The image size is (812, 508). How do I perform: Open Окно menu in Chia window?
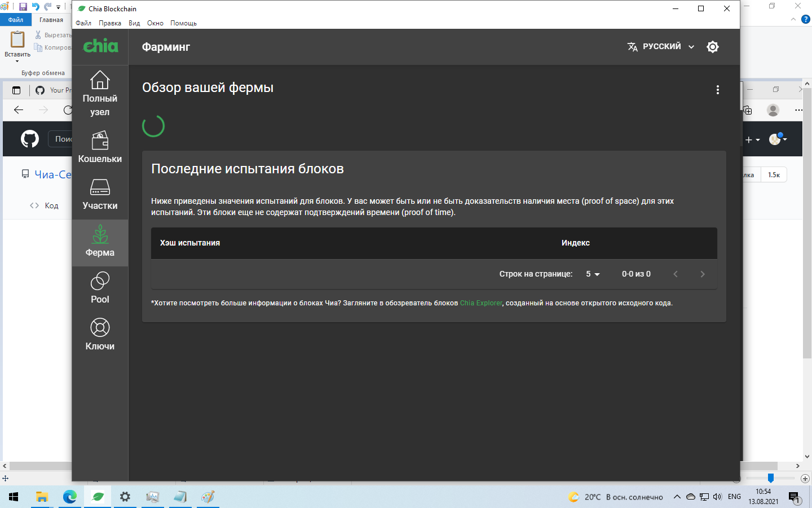coord(155,23)
